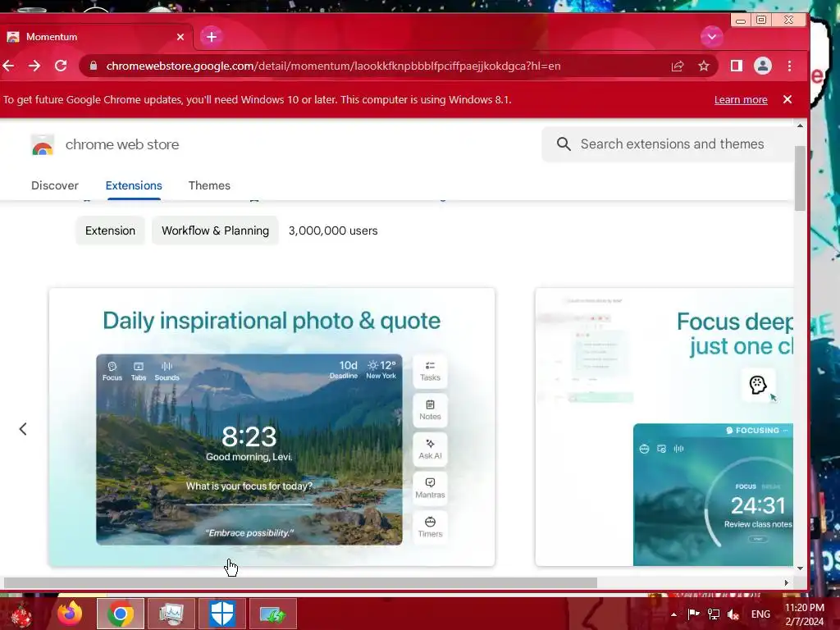Close the Momentum tab
Image resolution: width=840 pixels, height=630 pixels.
(x=180, y=36)
